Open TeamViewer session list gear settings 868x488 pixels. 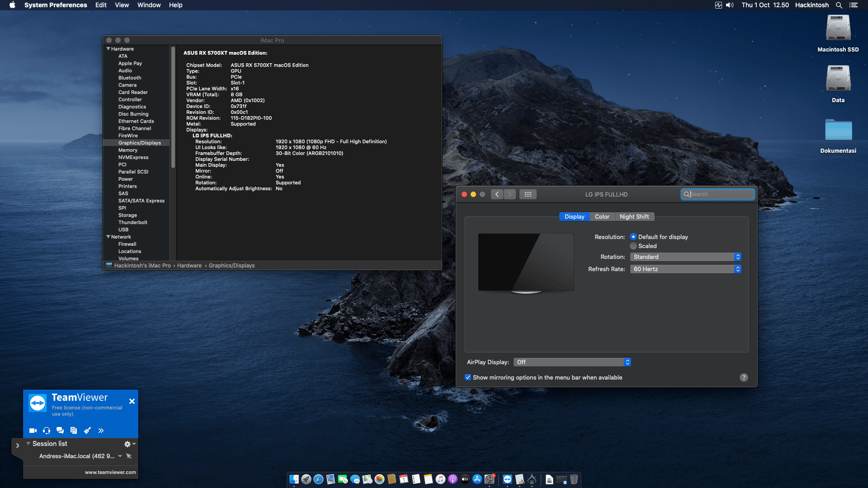coord(127,444)
